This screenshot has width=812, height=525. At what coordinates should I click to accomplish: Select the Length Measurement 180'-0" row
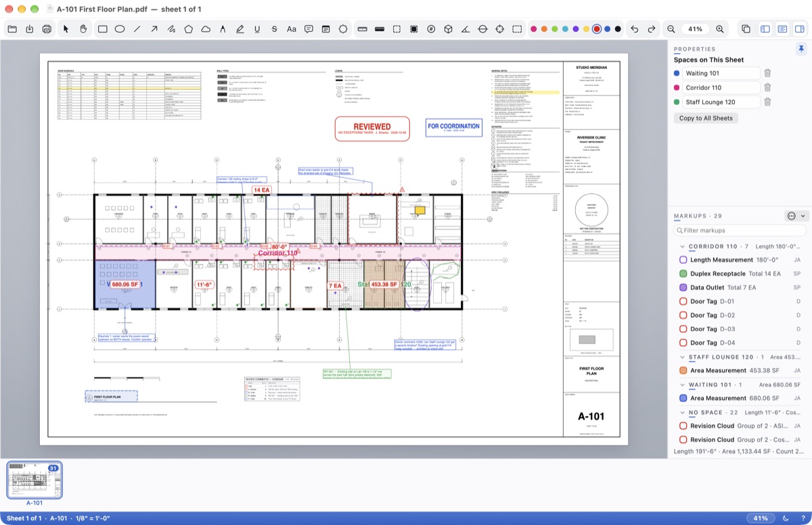click(740, 260)
